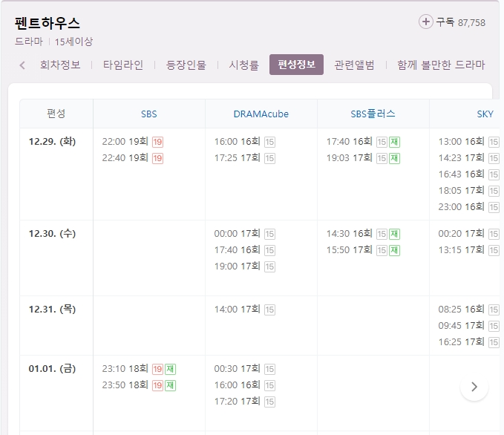Select SBS플러스 17:40 16회 entry
This screenshot has width=504, height=435.
350,142
